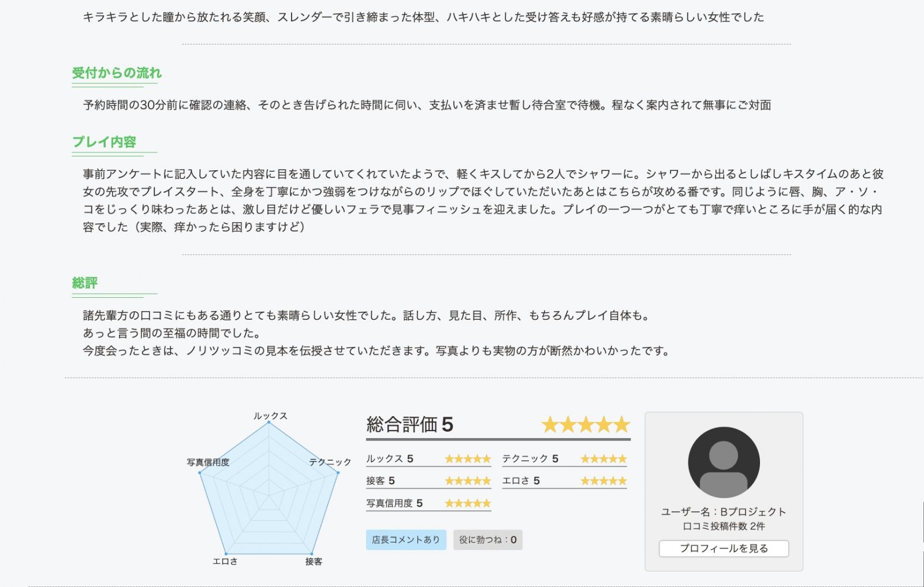Click the 口コミ投稿件数 2件 text
Viewport: 924px width, 587px height.
tap(724, 526)
